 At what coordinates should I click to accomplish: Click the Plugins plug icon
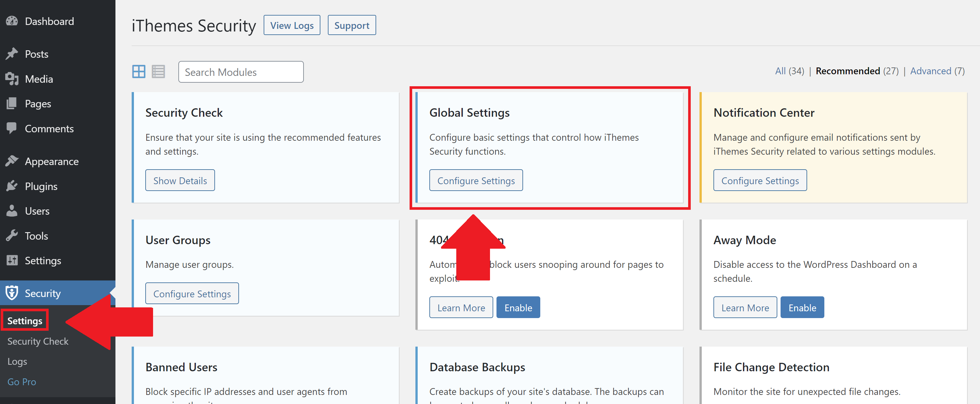(12, 186)
